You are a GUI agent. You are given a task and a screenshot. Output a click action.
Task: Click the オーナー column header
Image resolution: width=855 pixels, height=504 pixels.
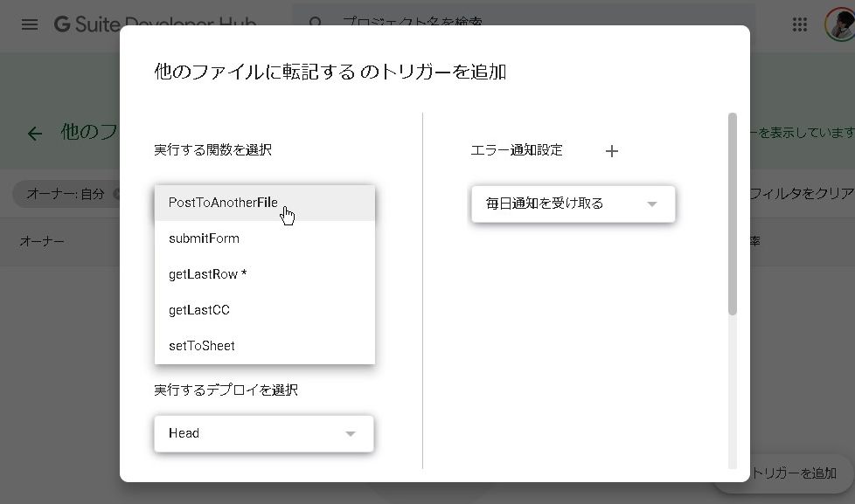tap(42, 241)
